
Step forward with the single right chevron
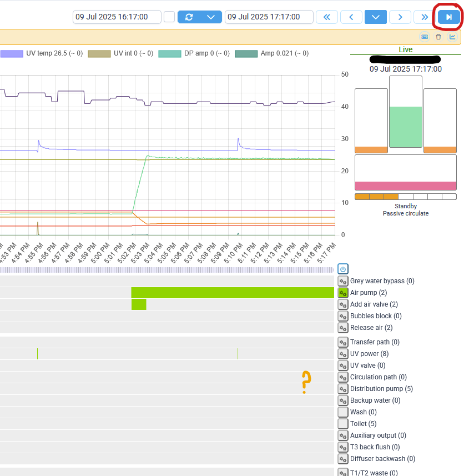400,17
